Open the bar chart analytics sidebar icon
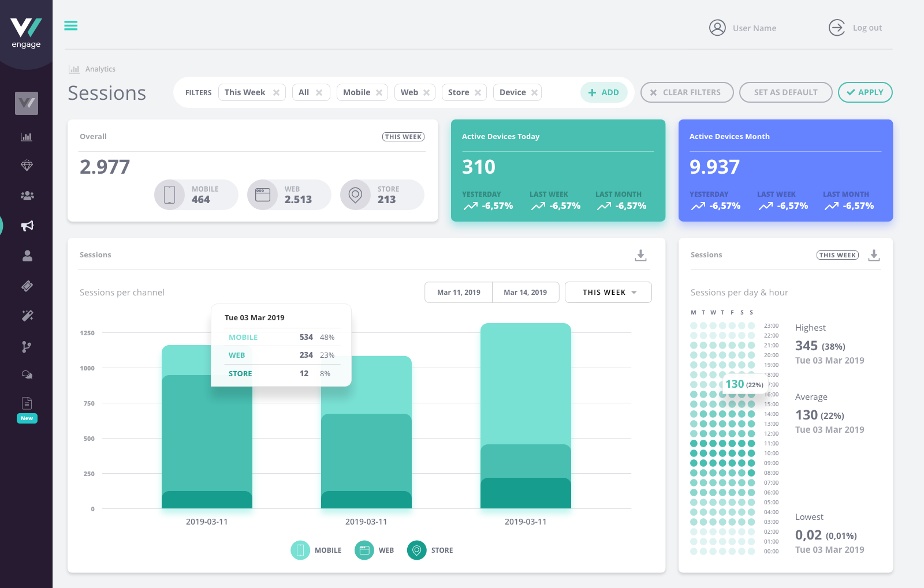This screenshot has height=588, width=924. [x=27, y=137]
